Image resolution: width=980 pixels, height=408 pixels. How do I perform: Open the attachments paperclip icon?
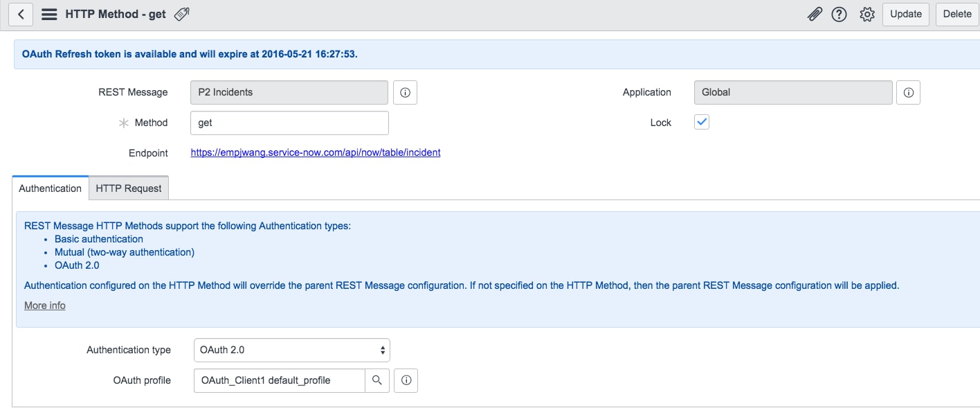pyautogui.click(x=814, y=14)
